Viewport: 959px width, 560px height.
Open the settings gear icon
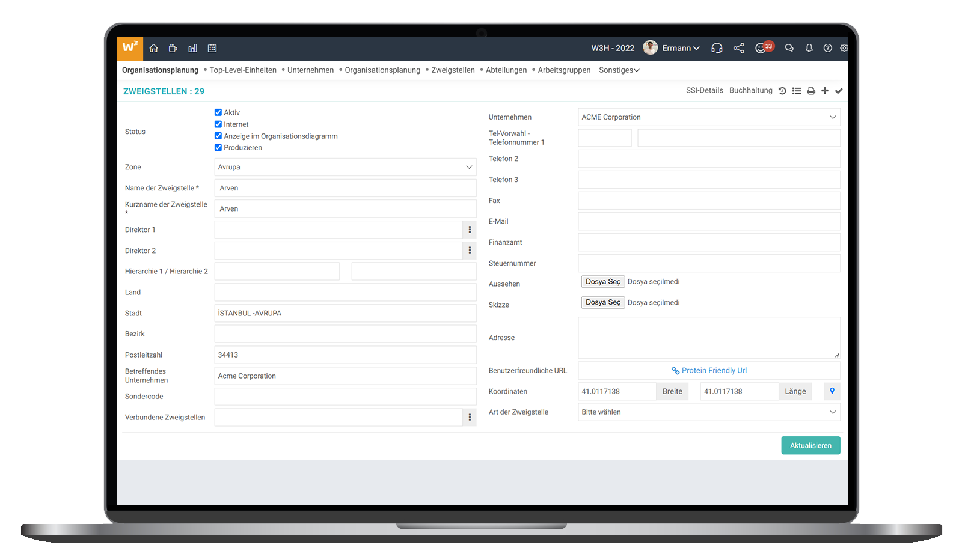[844, 48]
